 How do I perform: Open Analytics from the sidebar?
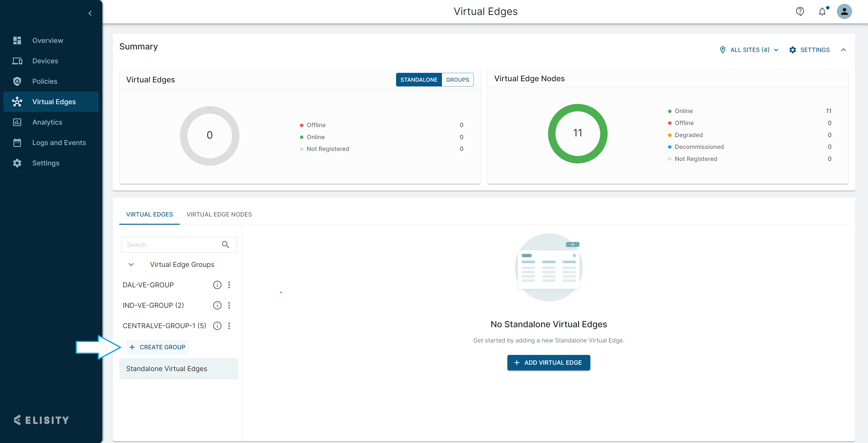click(47, 122)
